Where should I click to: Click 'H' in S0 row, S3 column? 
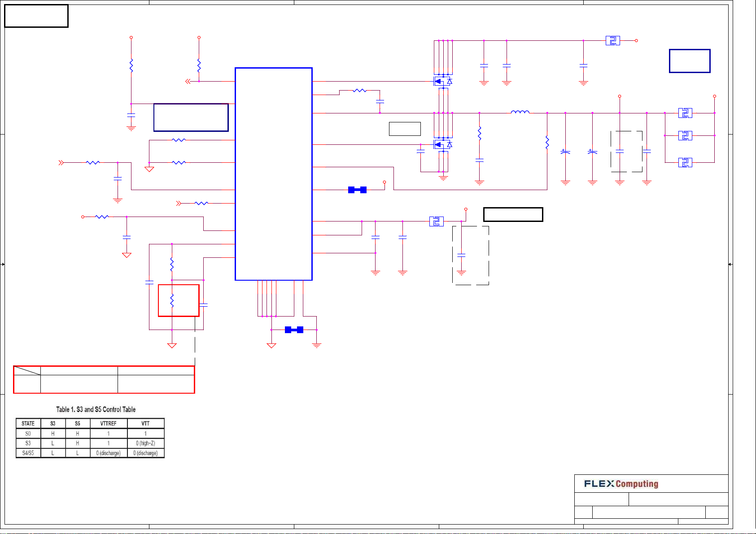click(53, 434)
